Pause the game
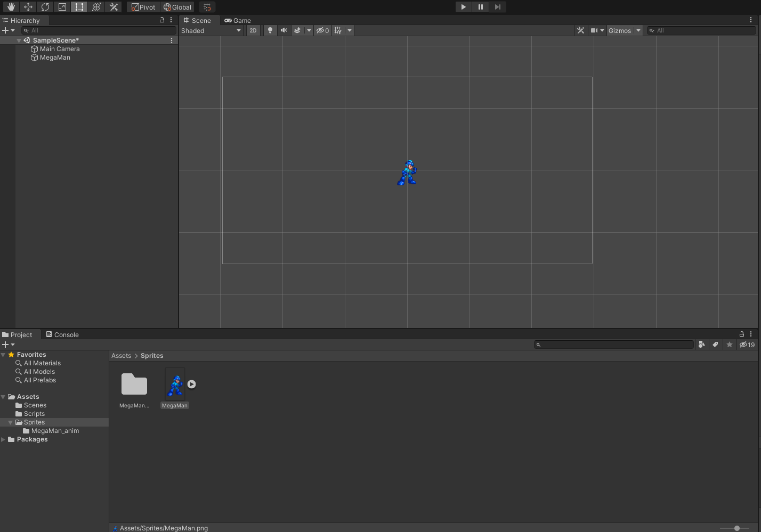This screenshot has width=761, height=532. point(481,7)
